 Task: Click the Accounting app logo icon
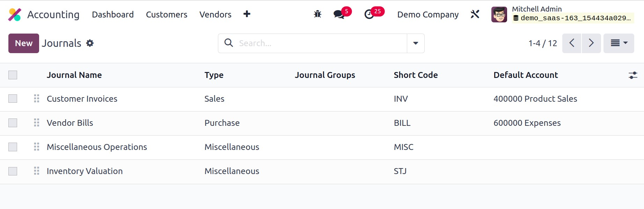(15, 15)
